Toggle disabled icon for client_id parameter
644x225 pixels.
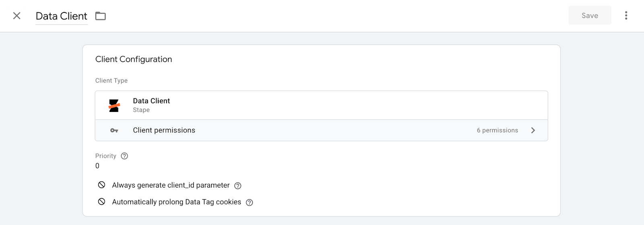click(x=101, y=185)
